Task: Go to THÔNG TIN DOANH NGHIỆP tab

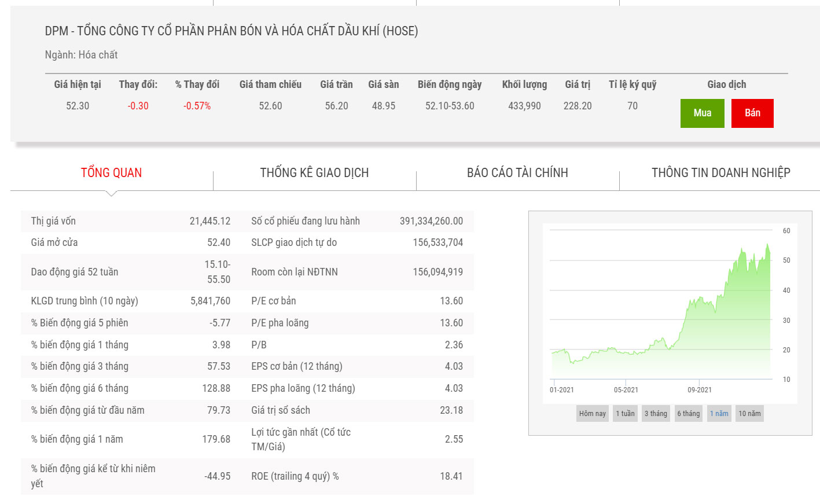Action: pyautogui.click(x=720, y=172)
